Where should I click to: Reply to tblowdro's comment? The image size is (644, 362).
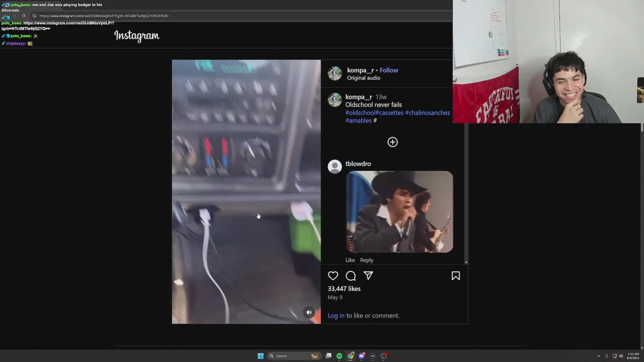[x=367, y=260]
